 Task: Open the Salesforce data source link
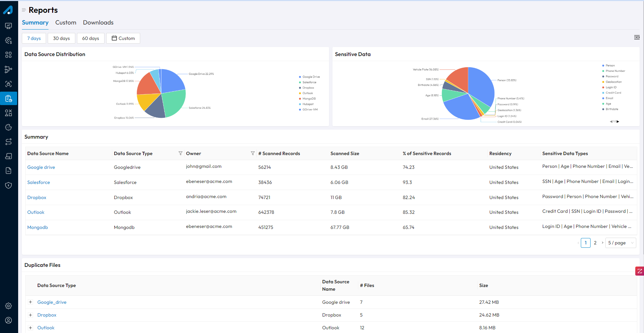(x=38, y=182)
